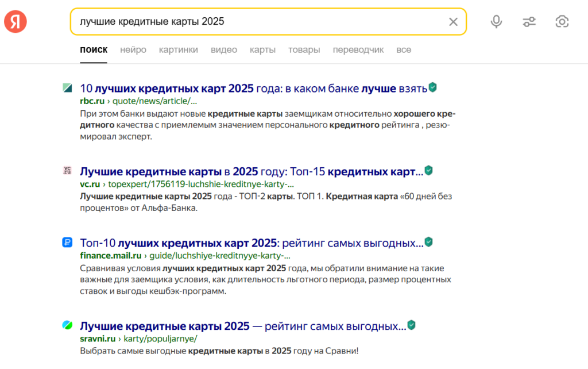This screenshot has width=588, height=369.
Task: Open guide/luchshiye-kreditnyye-karty path link
Action: point(220,256)
